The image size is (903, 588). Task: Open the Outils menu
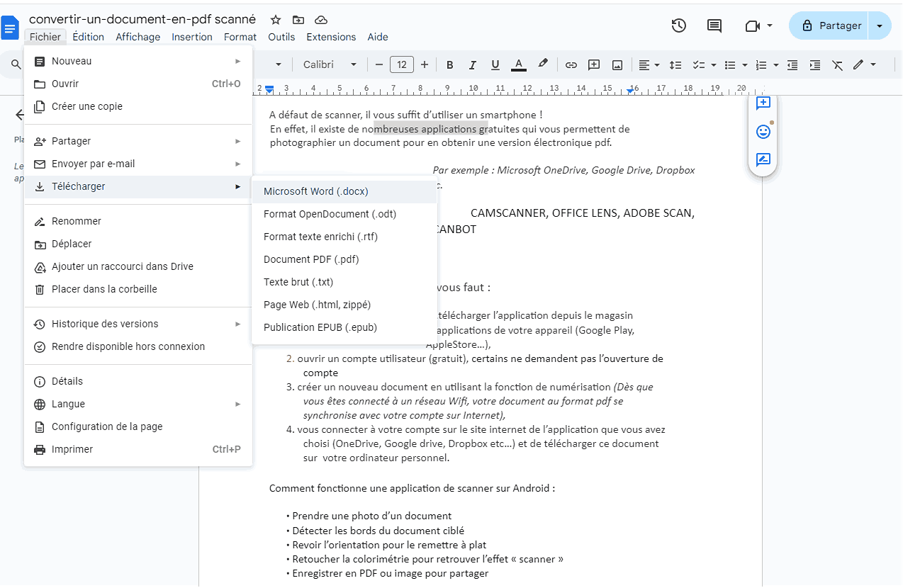pos(281,37)
